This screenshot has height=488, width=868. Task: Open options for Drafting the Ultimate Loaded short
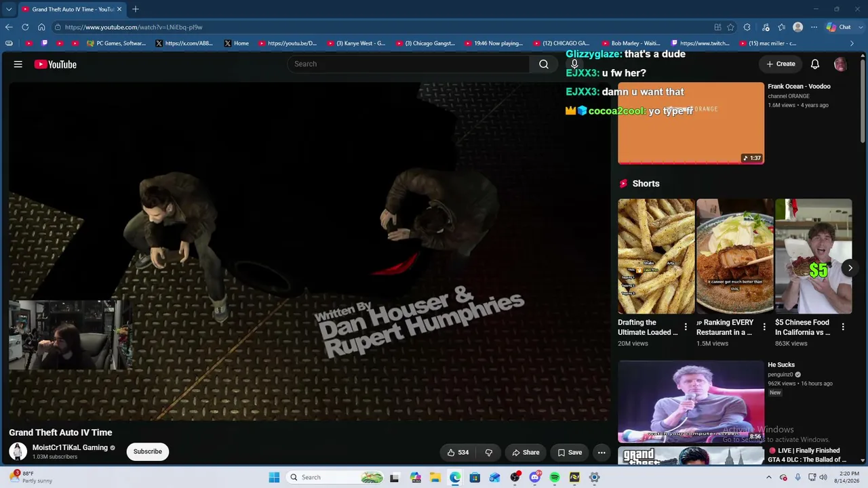[x=686, y=327]
